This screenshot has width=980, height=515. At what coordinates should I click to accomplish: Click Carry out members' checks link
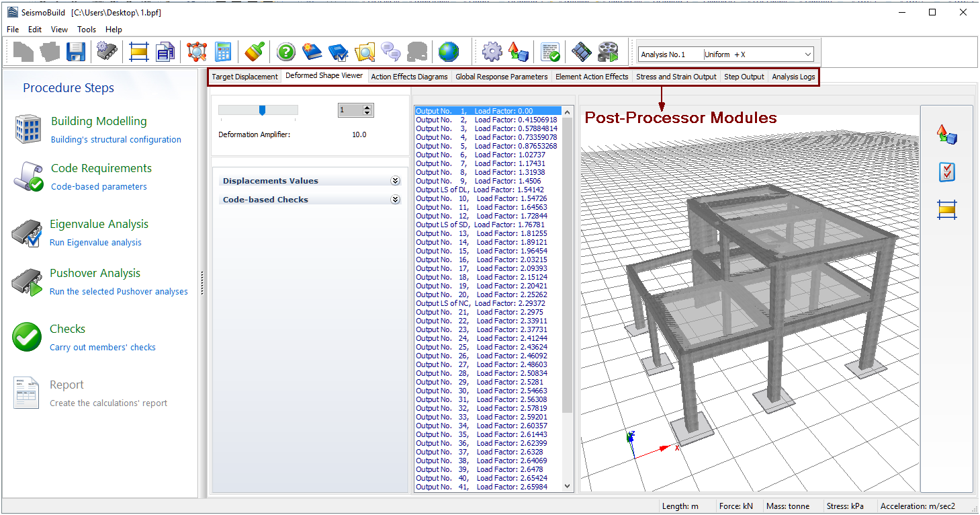pos(102,348)
